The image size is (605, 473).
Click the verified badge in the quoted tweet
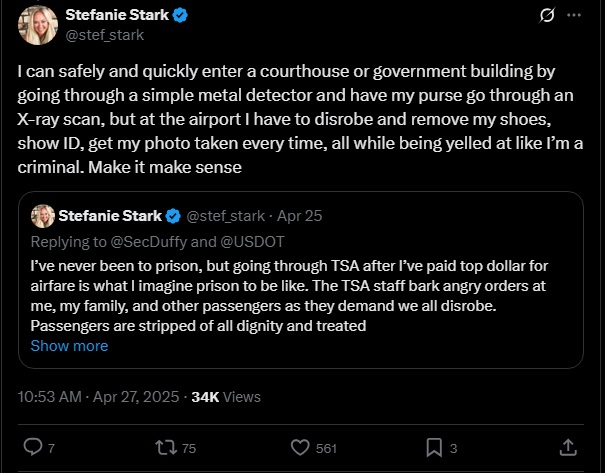(x=173, y=216)
